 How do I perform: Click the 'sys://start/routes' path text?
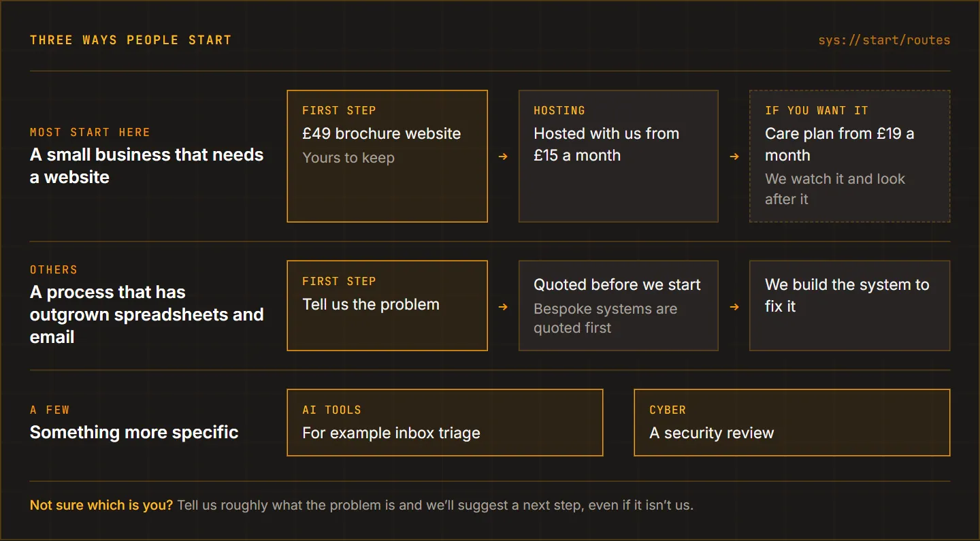tap(884, 40)
